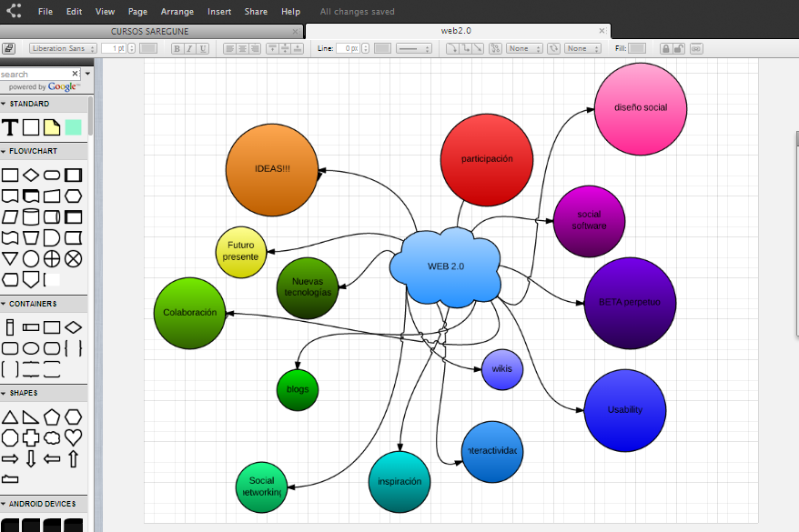The width and height of the screenshot is (799, 532).
Task: Select the cloud shape in Shapes panel
Action: (52, 437)
